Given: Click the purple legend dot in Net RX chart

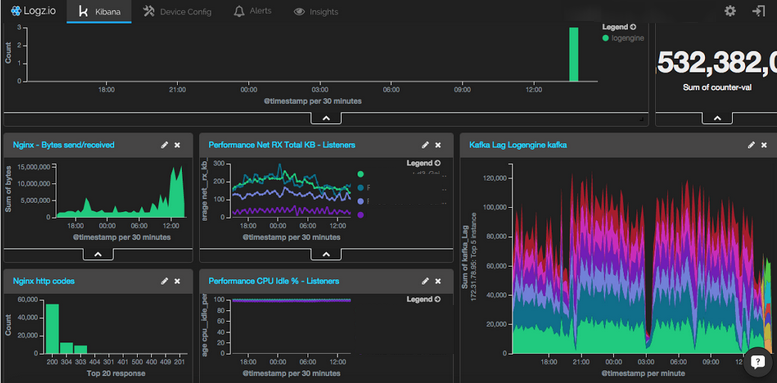Looking at the screenshot, I should [x=360, y=215].
